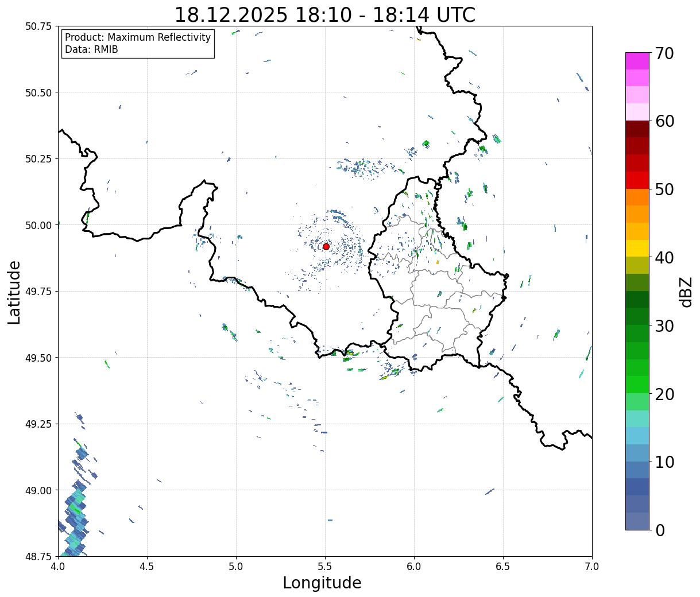Pick the light blue 10 dBZ colorbar segment
Viewport: 700px width, 597px height.
point(637,453)
